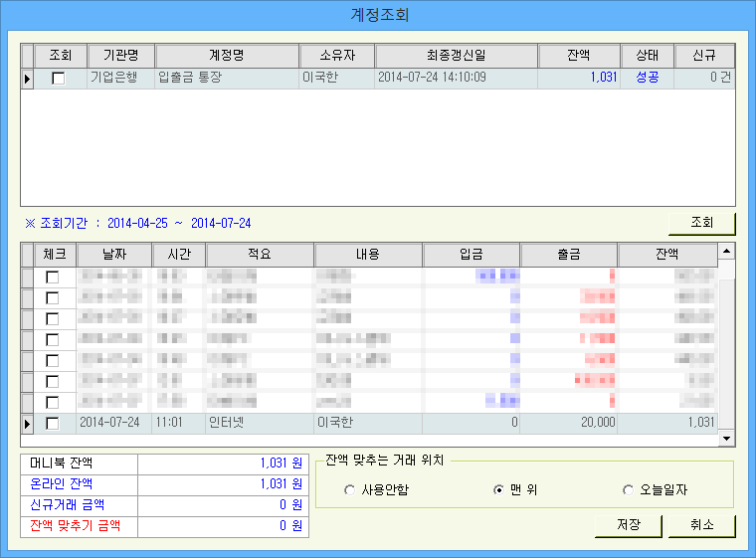Select the 입출금 통장 account name cell

(227, 78)
